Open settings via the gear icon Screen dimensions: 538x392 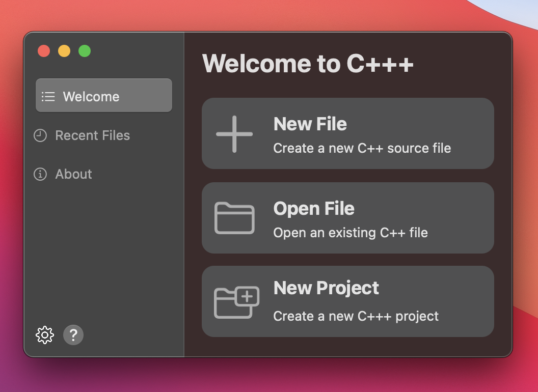tap(45, 335)
